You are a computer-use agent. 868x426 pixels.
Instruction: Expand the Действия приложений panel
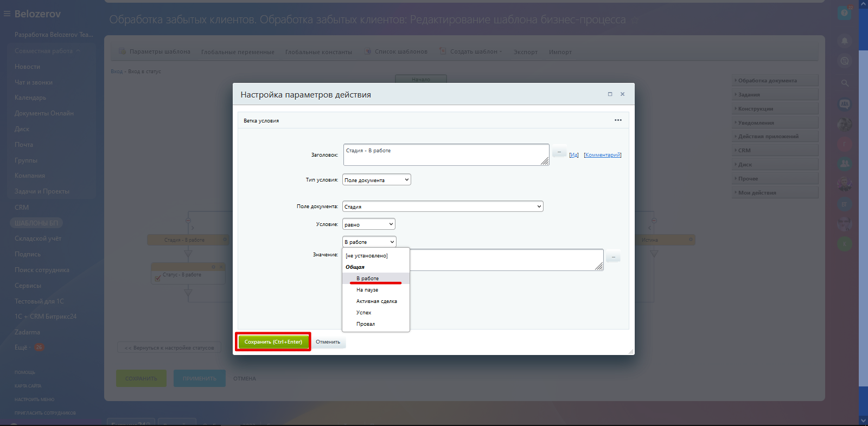click(775, 137)
